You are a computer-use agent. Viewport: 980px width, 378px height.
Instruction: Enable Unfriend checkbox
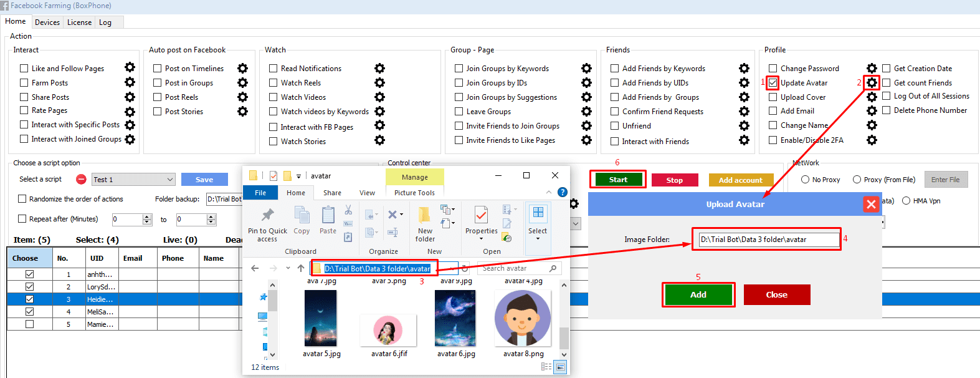614,126
